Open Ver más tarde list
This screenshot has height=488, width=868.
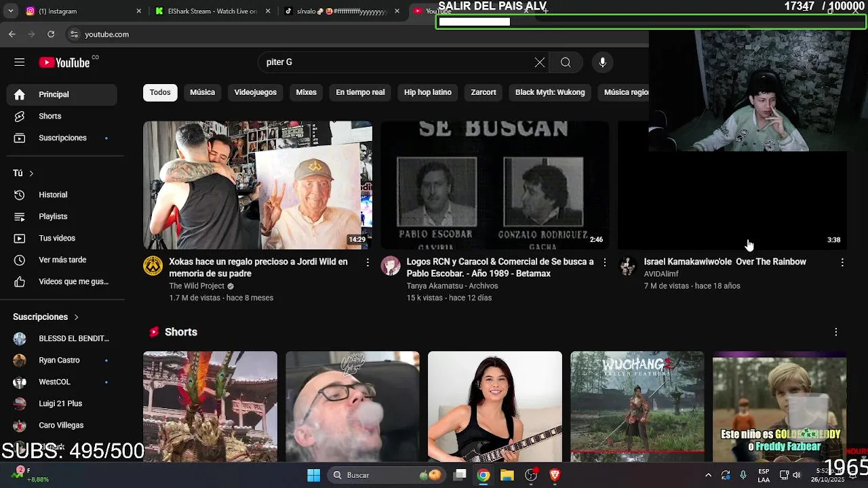coord(62,260)
